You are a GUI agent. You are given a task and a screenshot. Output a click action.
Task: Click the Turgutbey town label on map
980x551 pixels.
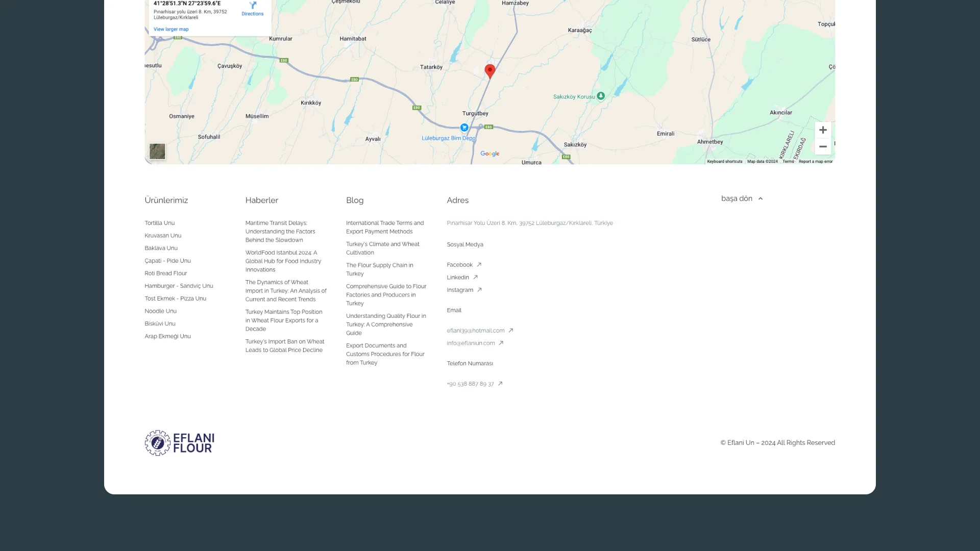pyautogui.click(x=475, y=113)
